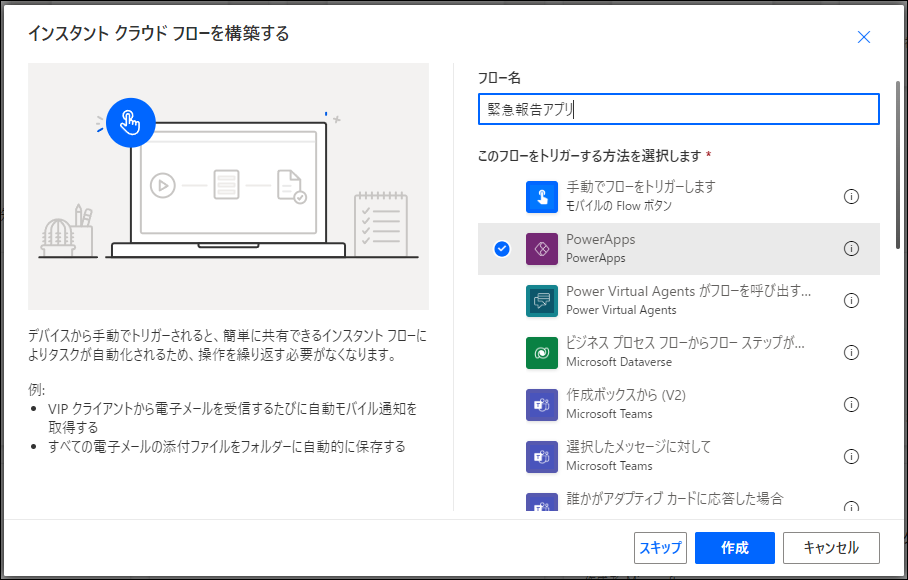Click the インスタント クラウド フローを構築する heading
This screenshot has width=908, height=580.
click(x=159, y=34)
